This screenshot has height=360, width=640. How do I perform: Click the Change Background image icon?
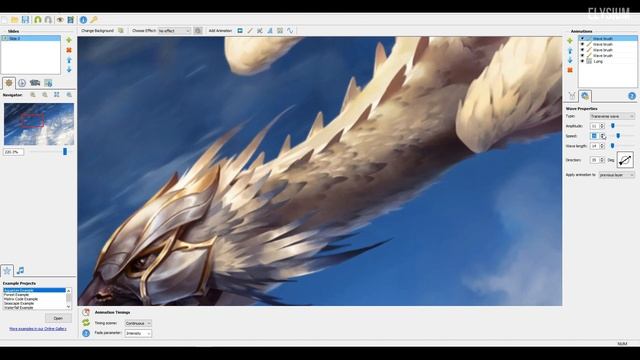pyautogui.click(x=121, y=31)
